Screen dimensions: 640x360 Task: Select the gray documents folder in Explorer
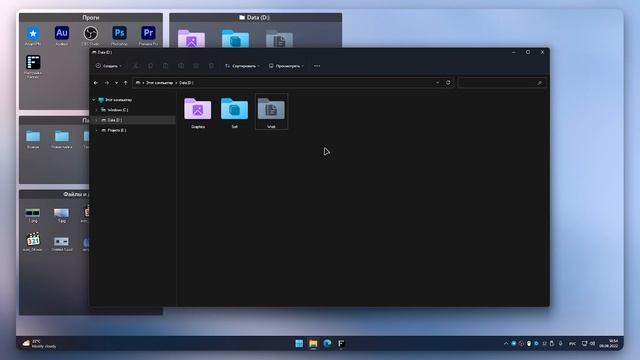(271, 112)
